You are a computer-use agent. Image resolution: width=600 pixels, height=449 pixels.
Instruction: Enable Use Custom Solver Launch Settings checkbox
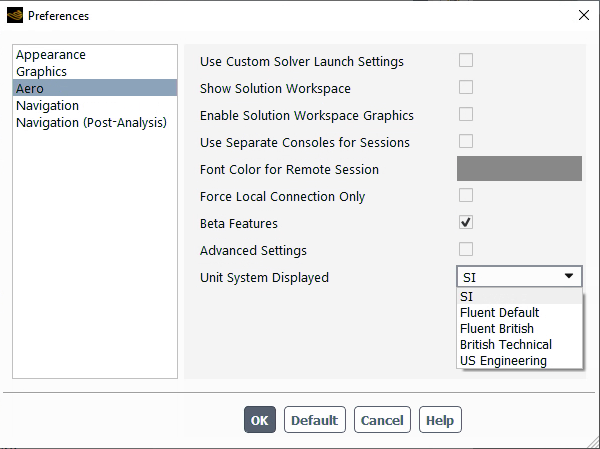[466, 61]
